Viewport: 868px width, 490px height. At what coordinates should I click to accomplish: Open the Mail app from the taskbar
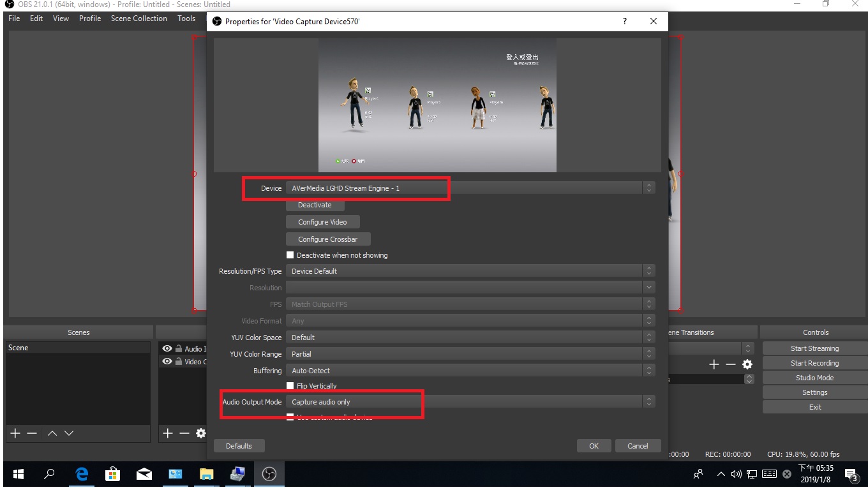coord(144,474)
